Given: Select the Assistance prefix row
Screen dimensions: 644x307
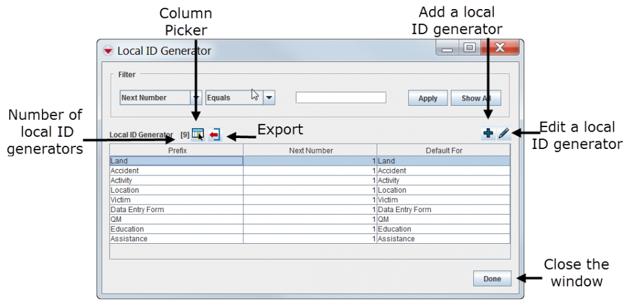Looking at the screenshot, I should (176, 239).
